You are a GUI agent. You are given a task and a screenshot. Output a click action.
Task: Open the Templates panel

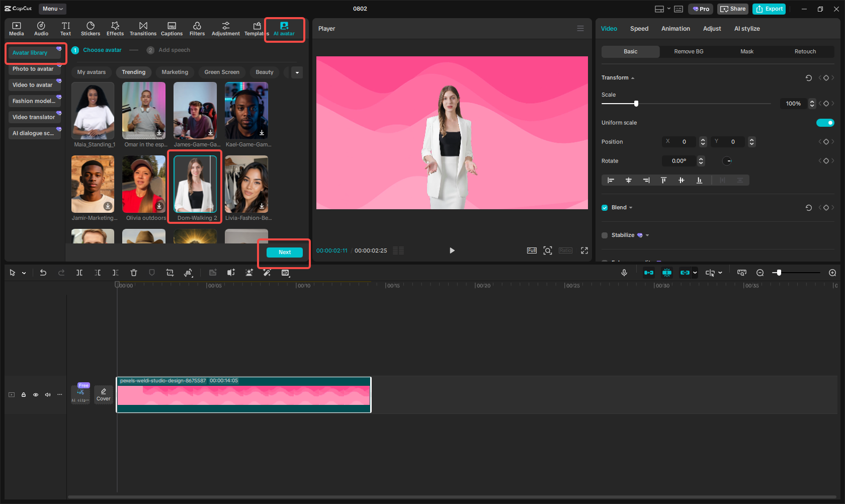[256, 28]
